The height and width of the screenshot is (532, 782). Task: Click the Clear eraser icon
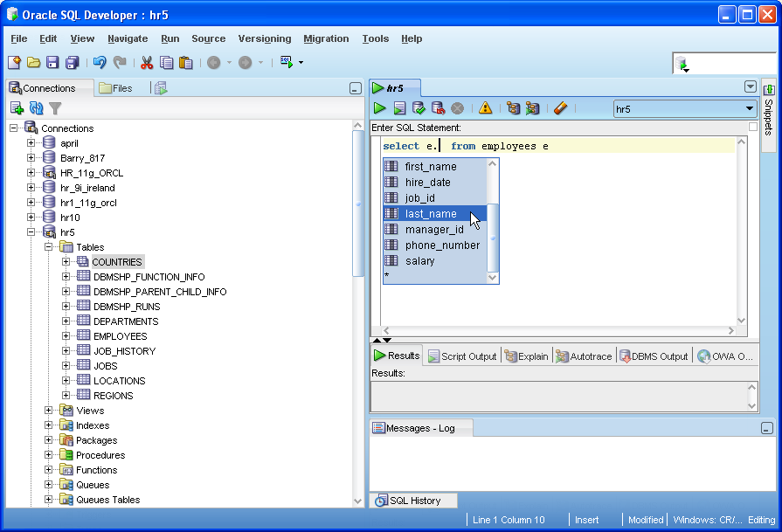click(x=561, y=107)
